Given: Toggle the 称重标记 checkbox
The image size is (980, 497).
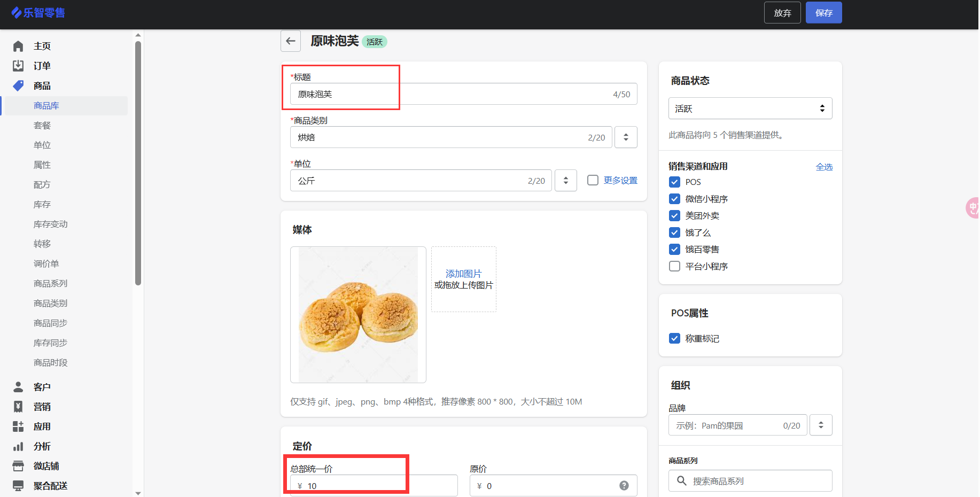Looking at the screenshot, I should click(675, 338).
